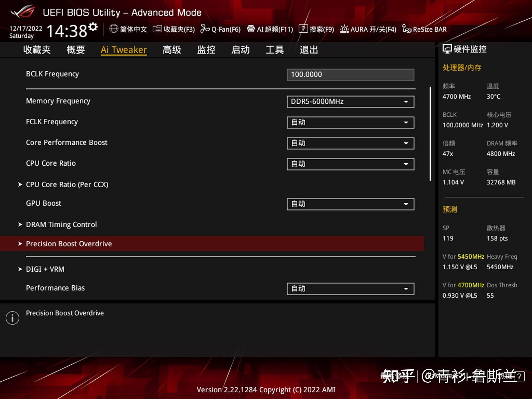Go to the 启动 tab
Image resolution: width=532 pixels, height=399 pixels.
[x=240, y=50]
